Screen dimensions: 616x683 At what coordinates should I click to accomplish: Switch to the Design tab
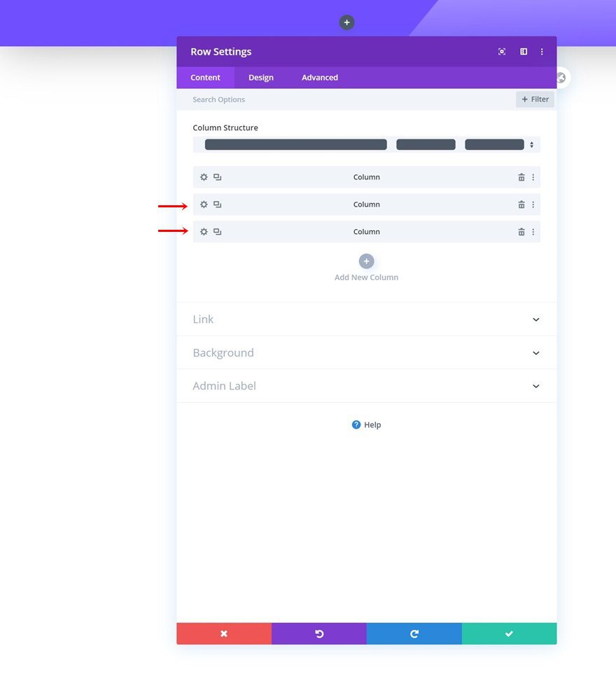(261, 78)
